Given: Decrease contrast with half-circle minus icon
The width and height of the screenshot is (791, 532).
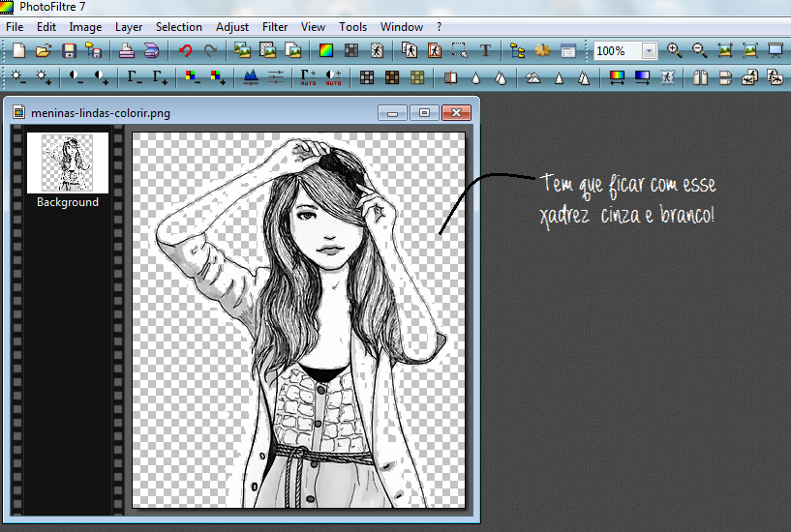Looking at the screenshot, I should pyautogui.click(x=76, y=77).
